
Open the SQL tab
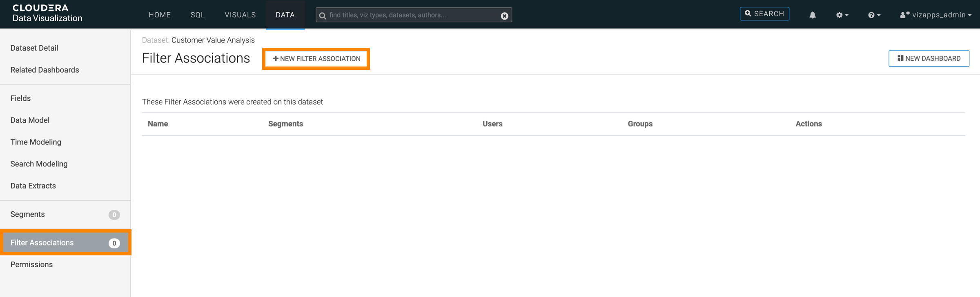(198, 15)
